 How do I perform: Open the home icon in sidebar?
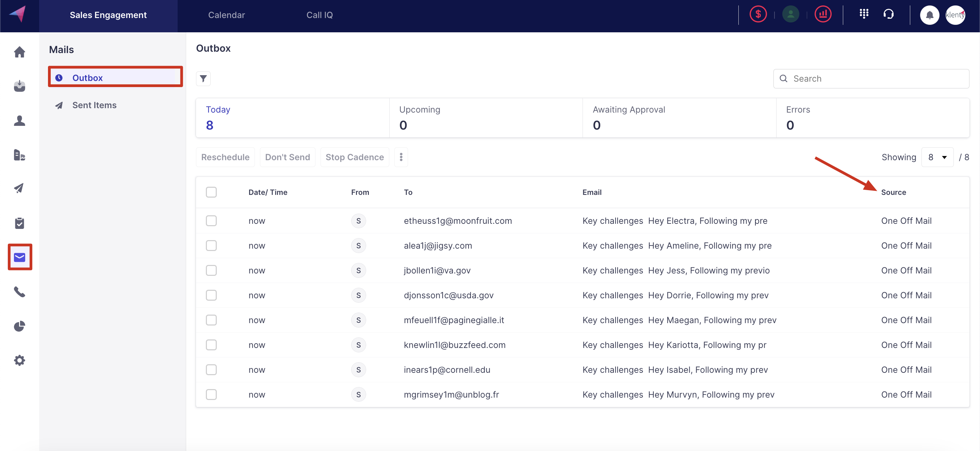click(19, 52)
